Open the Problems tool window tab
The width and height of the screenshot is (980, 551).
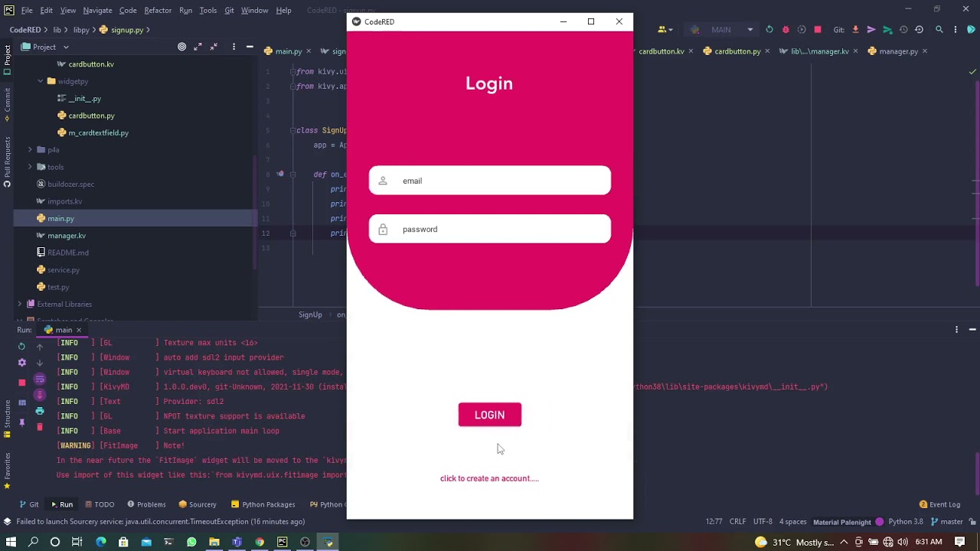(x=146, y=504)
